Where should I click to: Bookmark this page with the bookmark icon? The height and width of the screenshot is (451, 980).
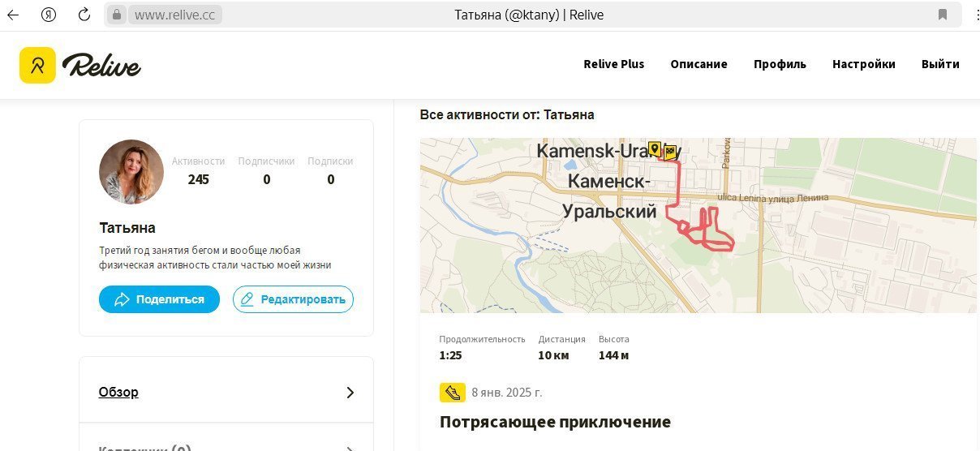click(943, 15)
